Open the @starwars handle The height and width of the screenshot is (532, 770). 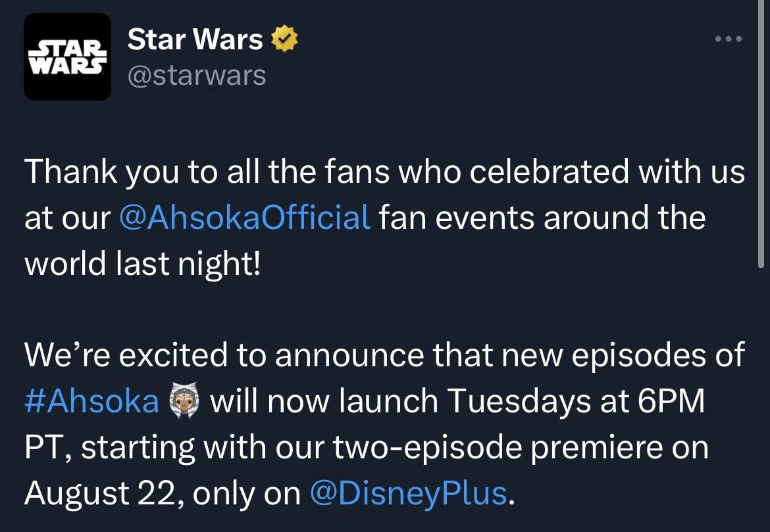tap(196, 76)
